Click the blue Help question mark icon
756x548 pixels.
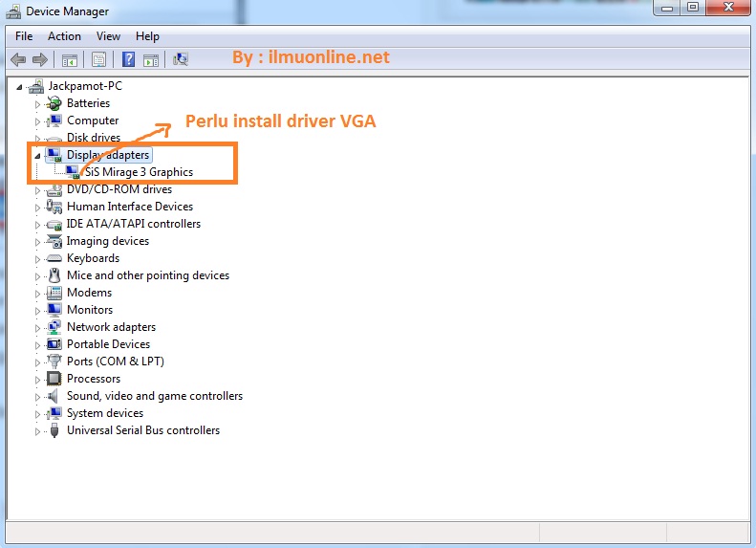[128, 59]
